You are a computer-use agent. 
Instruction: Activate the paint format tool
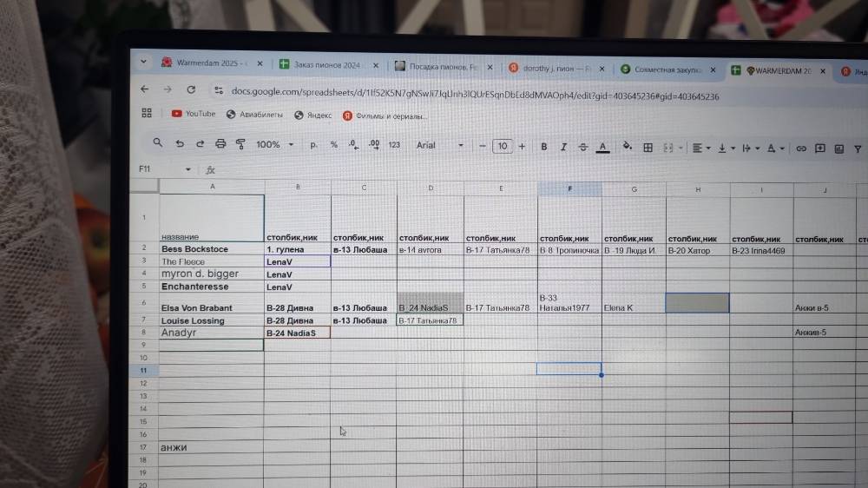coord(240,144)
